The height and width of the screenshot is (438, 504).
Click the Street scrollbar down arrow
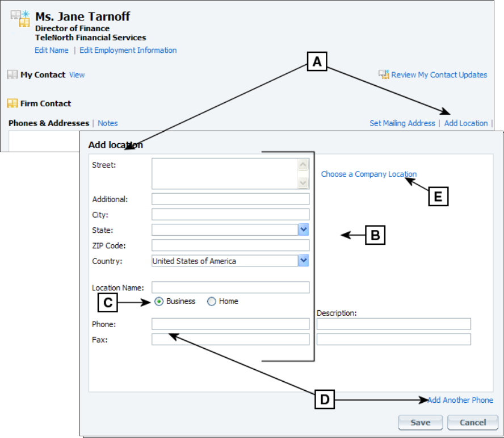coord(303,182)
